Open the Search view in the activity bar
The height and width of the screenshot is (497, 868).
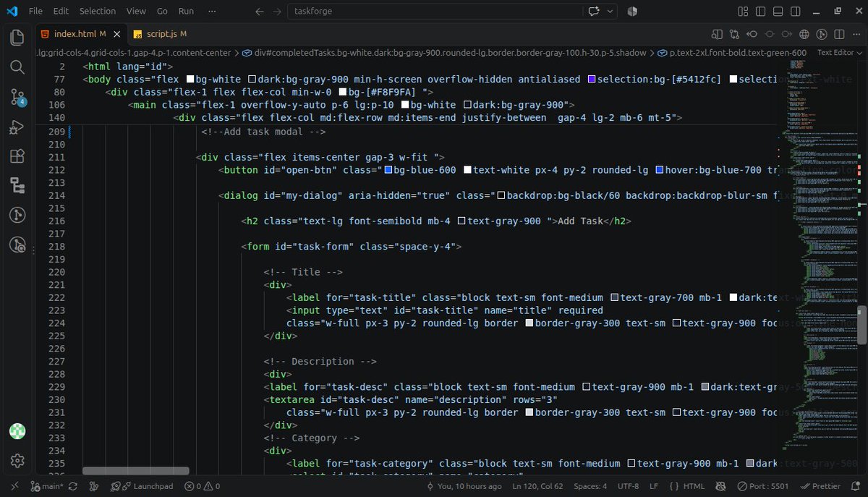[17, 67]
